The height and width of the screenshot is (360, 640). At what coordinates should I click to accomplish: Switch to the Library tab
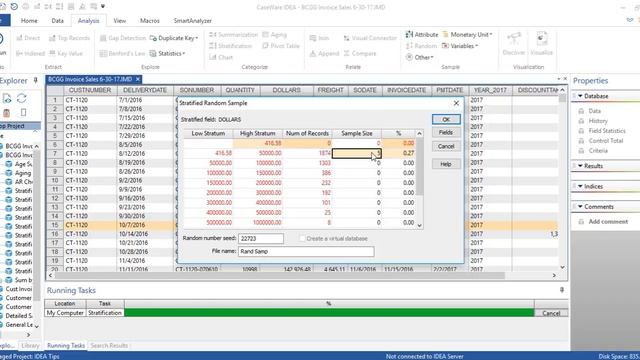(30, 345)
